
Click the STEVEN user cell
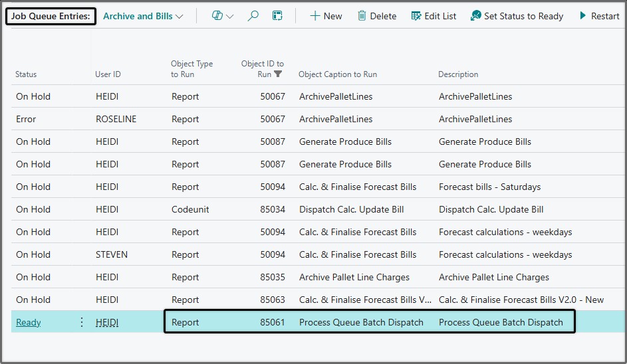tap(112, 254)
